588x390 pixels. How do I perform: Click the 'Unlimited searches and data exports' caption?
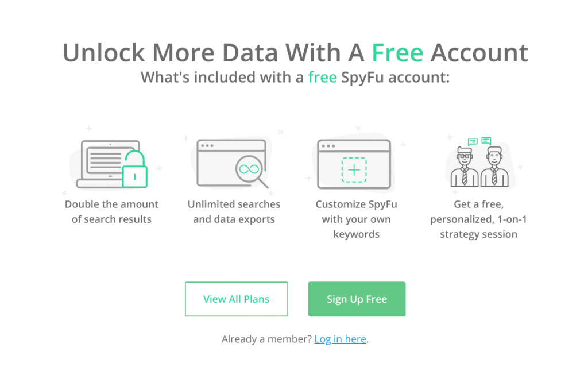point(234,211)
